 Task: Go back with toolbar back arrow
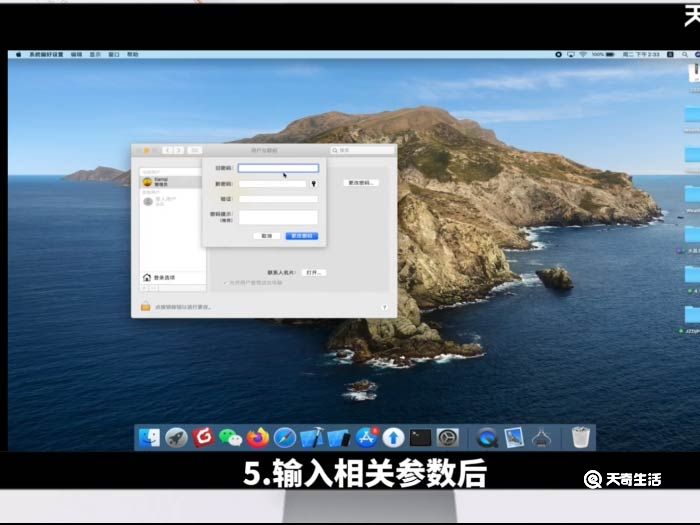(168, 150)
